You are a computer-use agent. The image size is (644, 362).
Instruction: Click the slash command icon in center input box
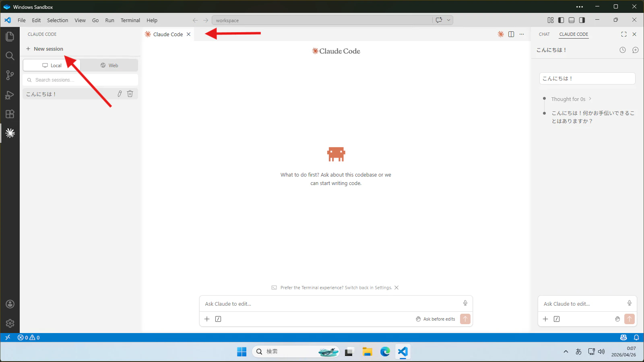click(218, 319)
